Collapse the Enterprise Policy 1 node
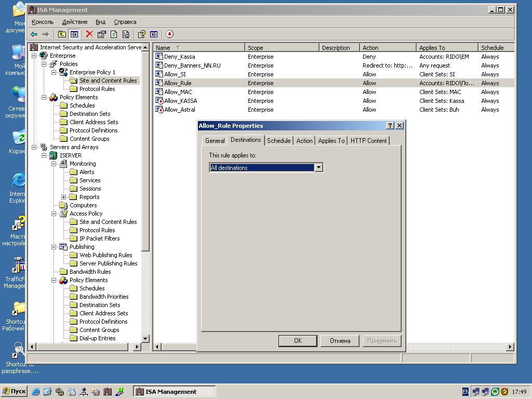 click(x=54, y=72)
